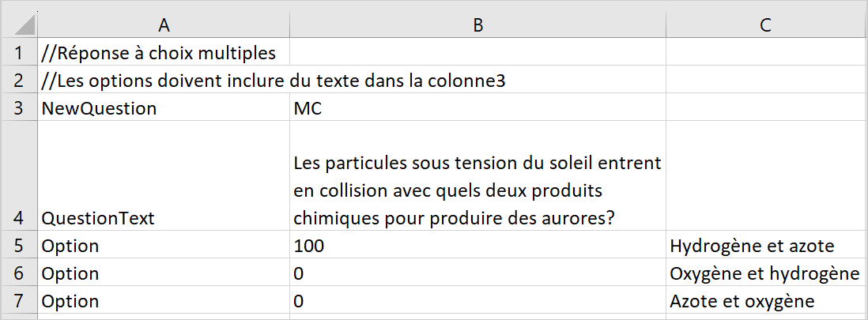Click the MC cell

(477, 108)
